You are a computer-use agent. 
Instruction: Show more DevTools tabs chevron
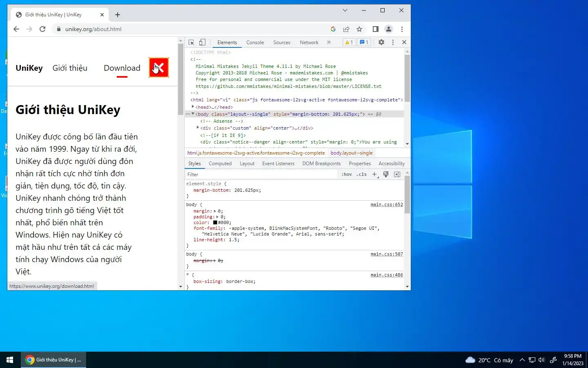point(329,42)
